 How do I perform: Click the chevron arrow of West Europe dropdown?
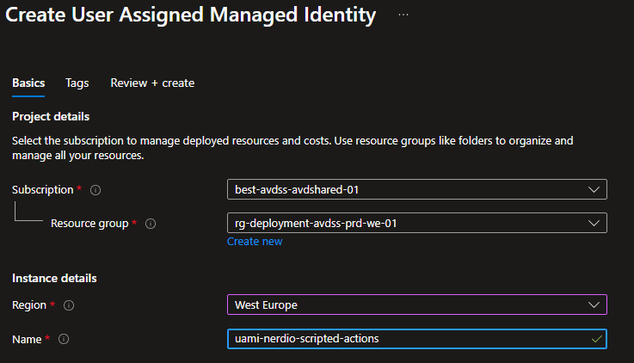point(594,305)
